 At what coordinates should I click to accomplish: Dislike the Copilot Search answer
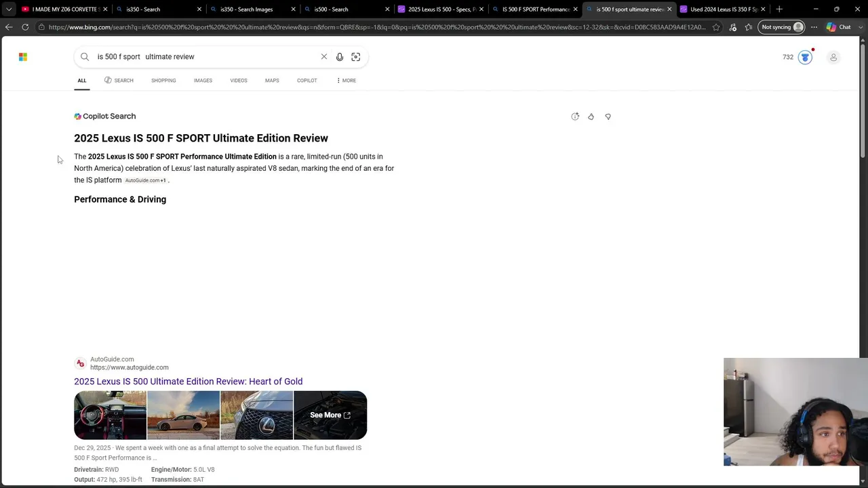point(608,117)
